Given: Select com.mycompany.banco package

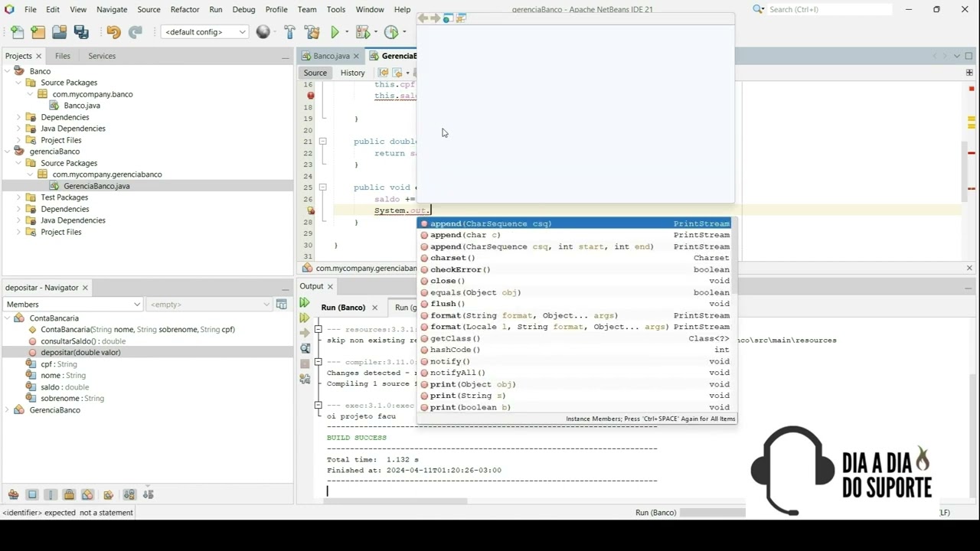Looking at the screenshot, I should [93, 94].
